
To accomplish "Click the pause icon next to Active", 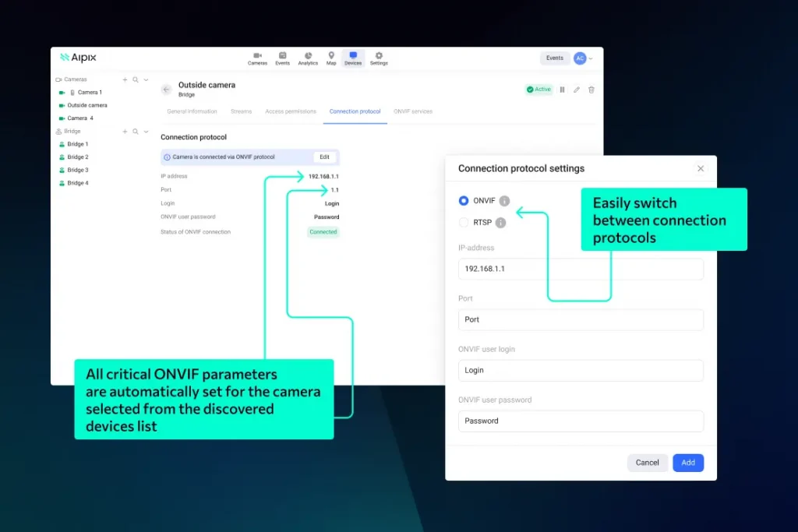I will click(562, 90).
